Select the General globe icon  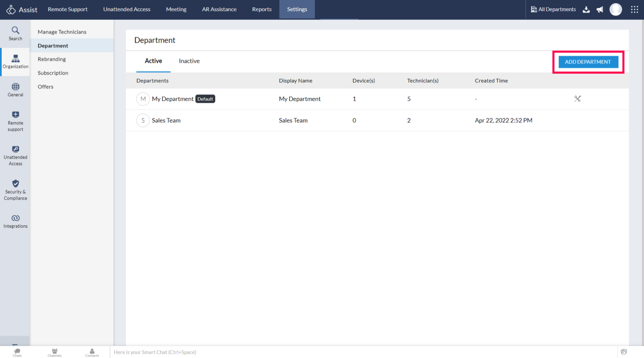(x=15, y=90)
